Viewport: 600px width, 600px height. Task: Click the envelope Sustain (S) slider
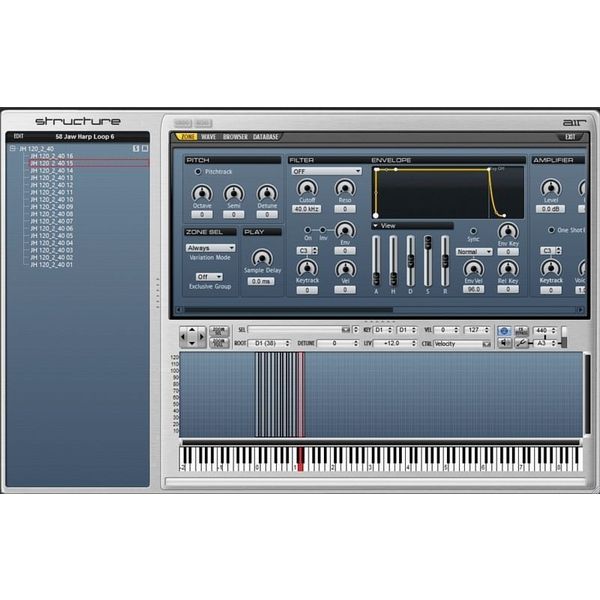coord(428,260)
